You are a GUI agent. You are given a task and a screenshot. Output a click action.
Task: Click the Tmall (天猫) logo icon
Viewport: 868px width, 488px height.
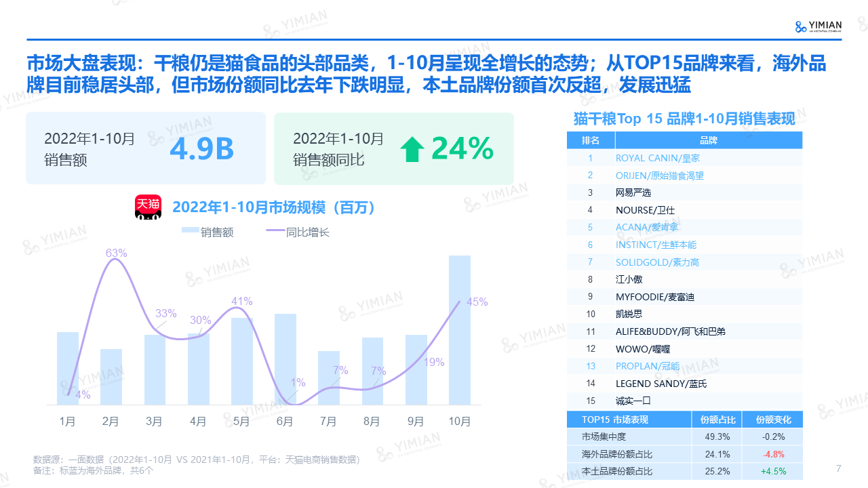click(x=148, y=207)
